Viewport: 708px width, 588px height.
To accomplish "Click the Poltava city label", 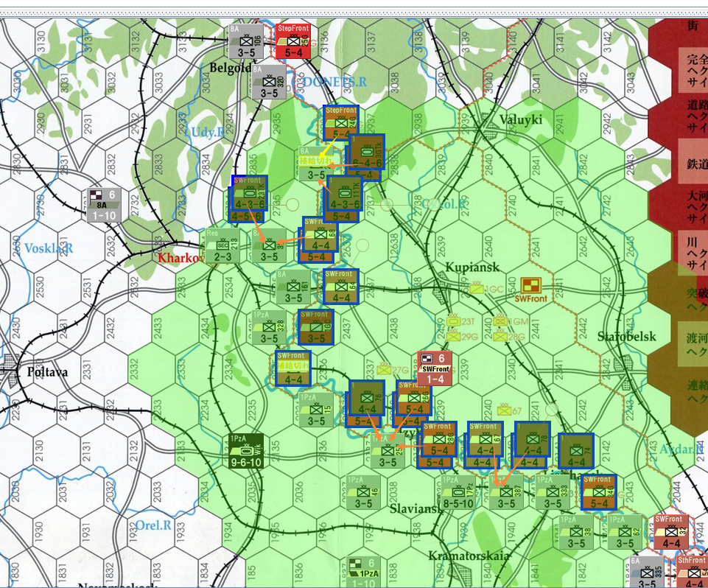I will (47, 372).
